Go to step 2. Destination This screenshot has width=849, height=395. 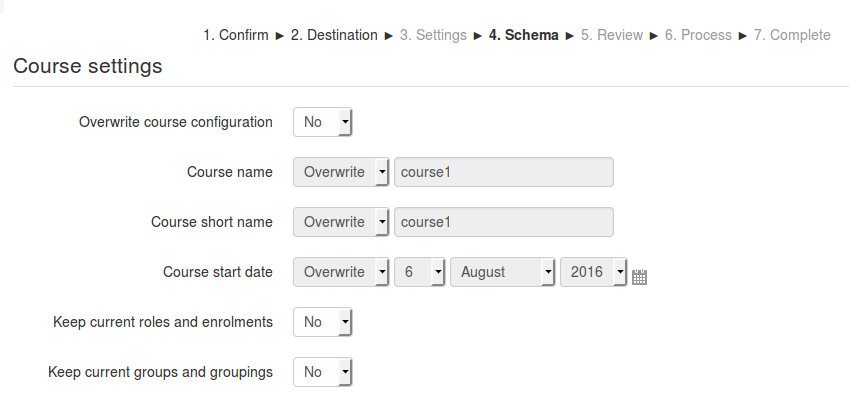pyautogui.click(x=334, y=35)
